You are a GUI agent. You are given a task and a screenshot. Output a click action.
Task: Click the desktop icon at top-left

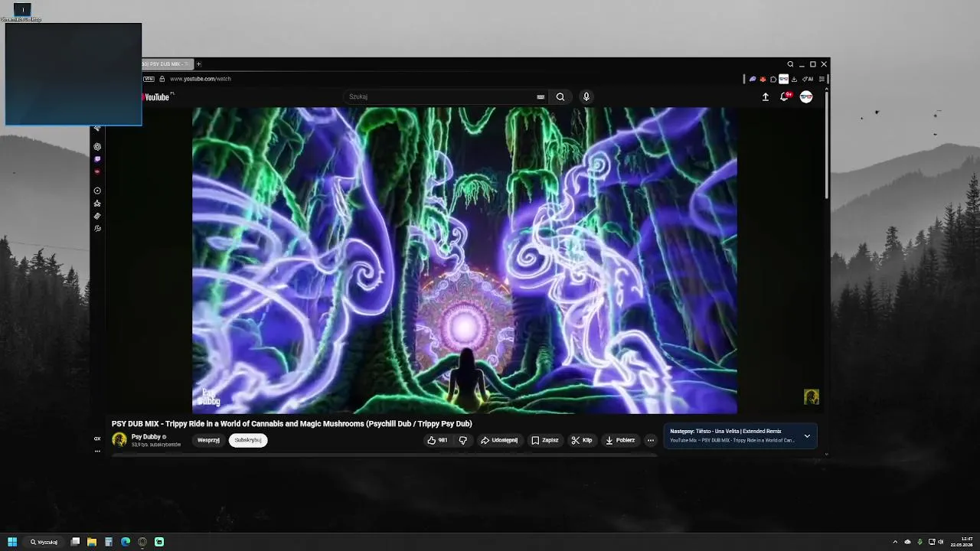click(x=22, y=11)
